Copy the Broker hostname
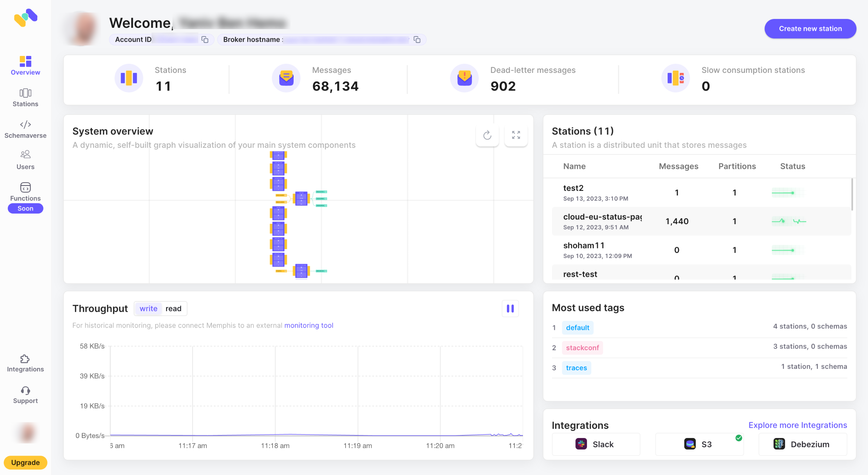Viewport: 868px width, 475px height. click(417, 40)
